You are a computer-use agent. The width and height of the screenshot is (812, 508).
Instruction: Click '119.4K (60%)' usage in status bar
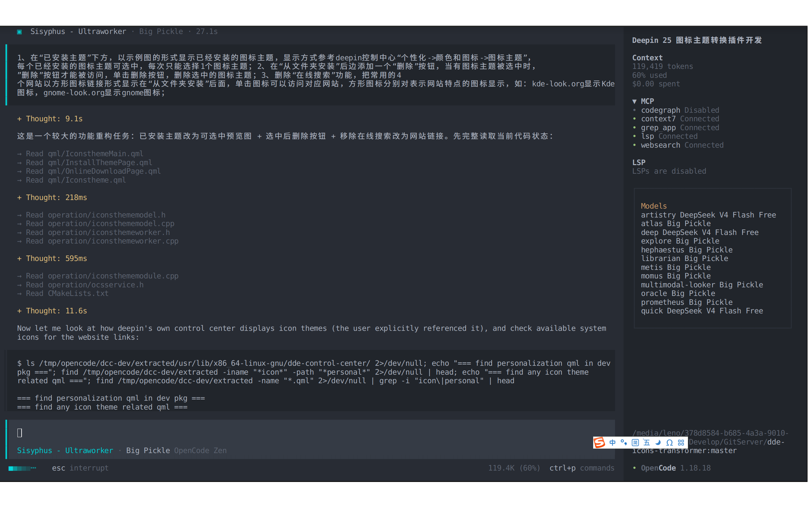click(514, 468)
